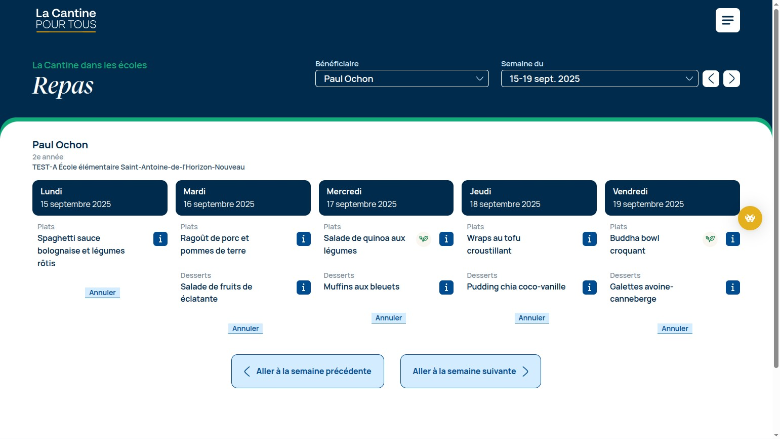The width and height of the screenshot is (780, 439).
Task: Click info icon for Spaghetti sauce bolognaise
Action: click(x=160, y=239)
